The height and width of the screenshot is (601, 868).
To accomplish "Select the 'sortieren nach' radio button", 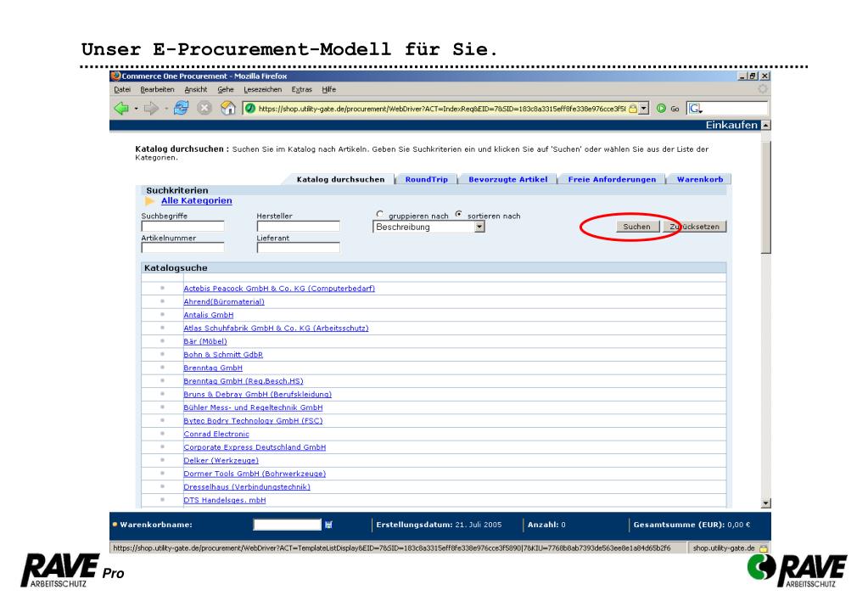I will click(458, 215).
